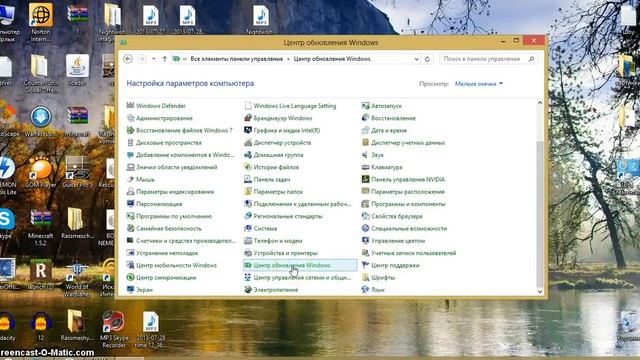This screenshot has width=640, height=360.
Task: Click the search magnifier icon
Action: [531, 59]
